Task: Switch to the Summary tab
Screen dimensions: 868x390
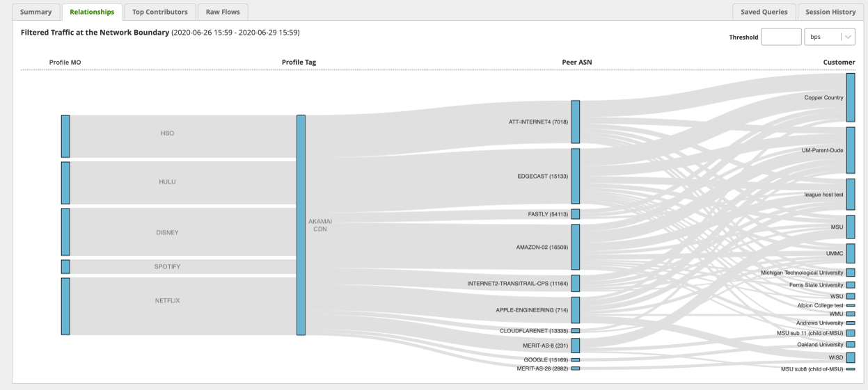Action: 35,12
